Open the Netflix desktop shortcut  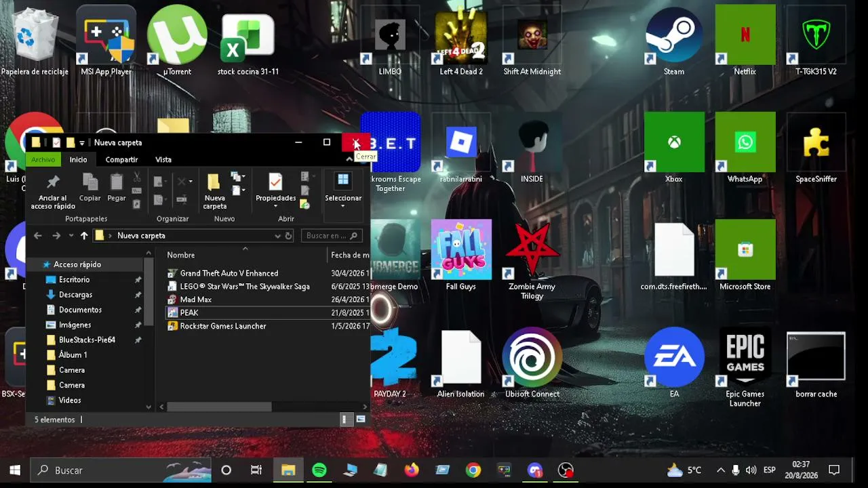click(745, 41)
